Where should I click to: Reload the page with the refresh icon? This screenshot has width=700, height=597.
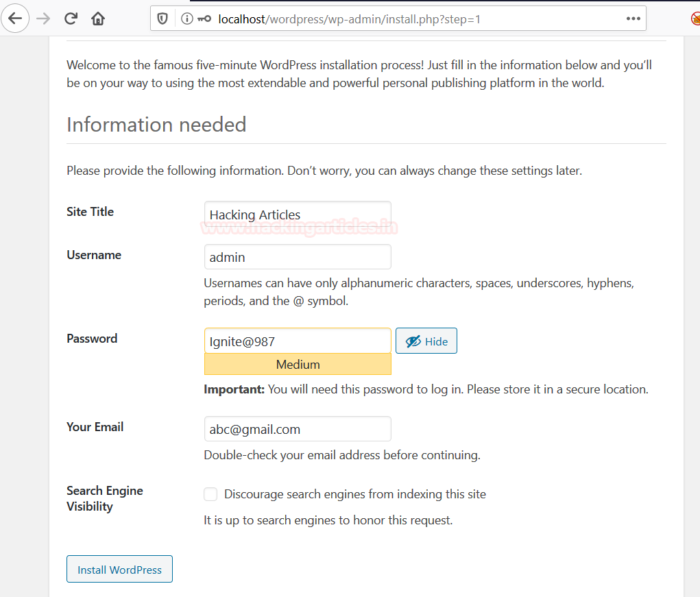pos(71,19)
